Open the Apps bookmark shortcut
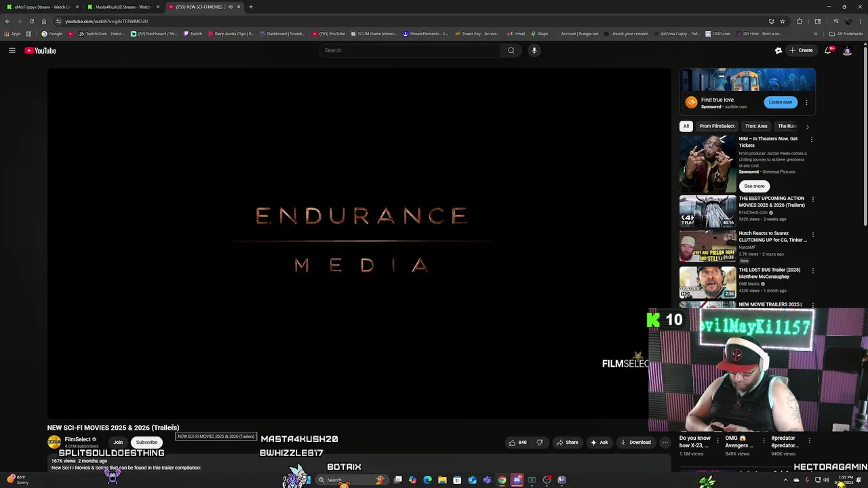This screenshot has width=868, height=488. (x=13, y=34)
